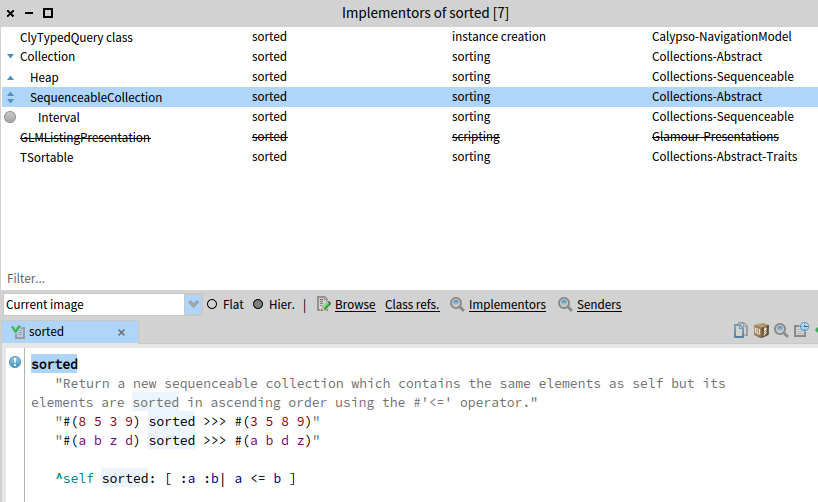Close the sorted tab
This screenshot has height=502, width=818.
point(122,332)
